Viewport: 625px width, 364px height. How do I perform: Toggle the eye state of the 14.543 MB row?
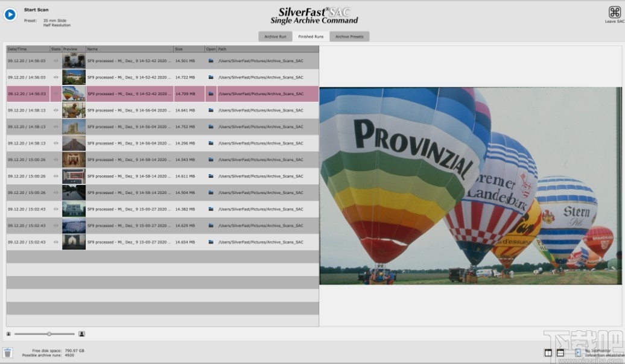pyautogui.click(x=56, y=160)
